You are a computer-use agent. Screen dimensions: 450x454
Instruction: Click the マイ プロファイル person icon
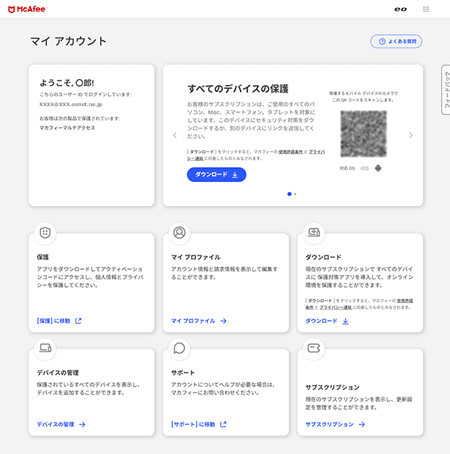[179, 232]
